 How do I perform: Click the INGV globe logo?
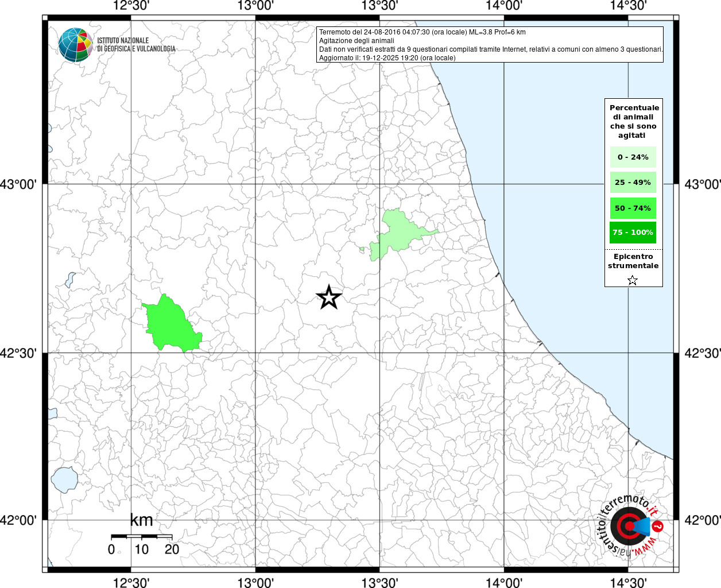(76, 45)
